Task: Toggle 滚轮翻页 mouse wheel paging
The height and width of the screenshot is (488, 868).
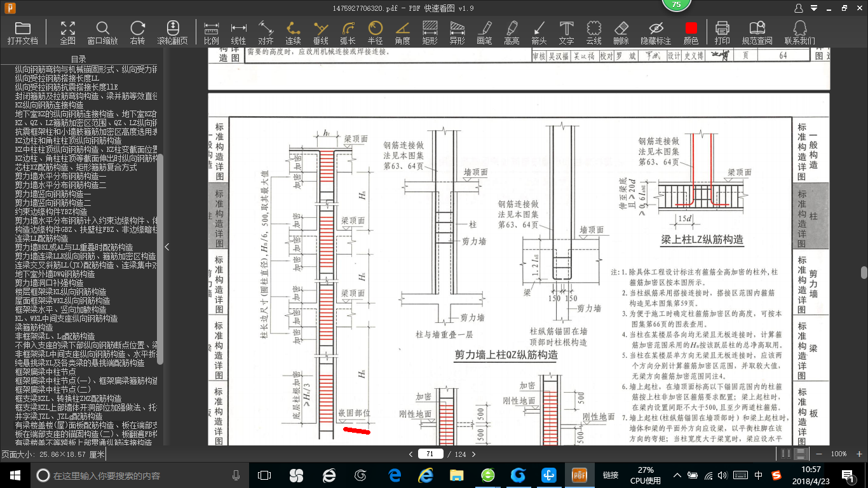Action: (172, 32)
